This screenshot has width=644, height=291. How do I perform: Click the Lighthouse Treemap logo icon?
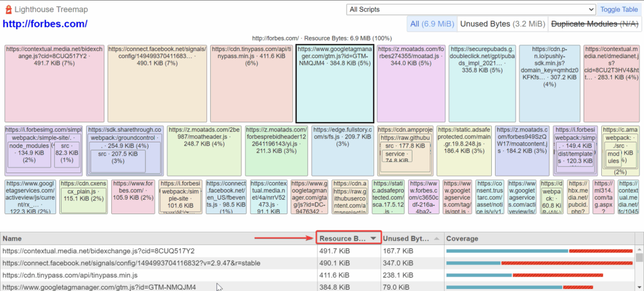click(8, 9)
